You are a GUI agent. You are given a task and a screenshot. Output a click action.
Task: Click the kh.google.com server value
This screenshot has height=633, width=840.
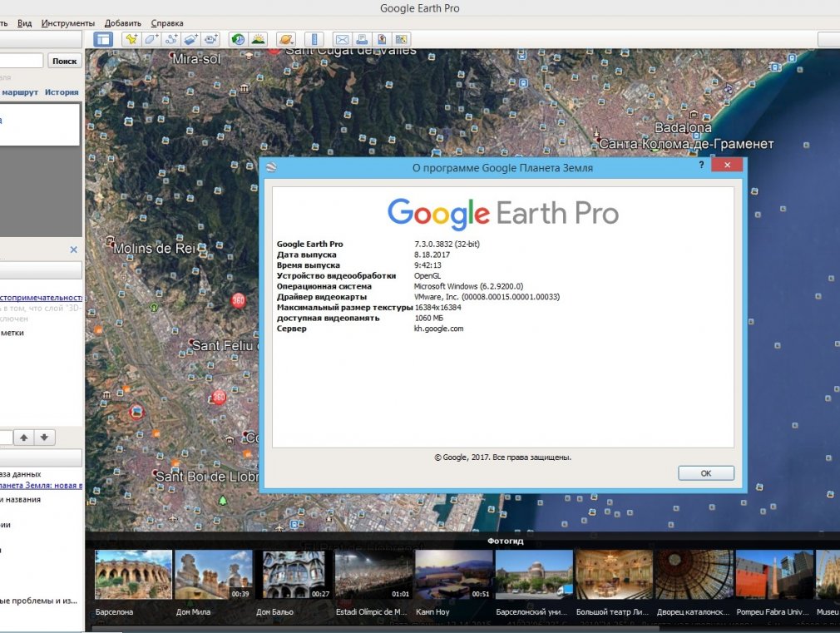click(439, 329)
